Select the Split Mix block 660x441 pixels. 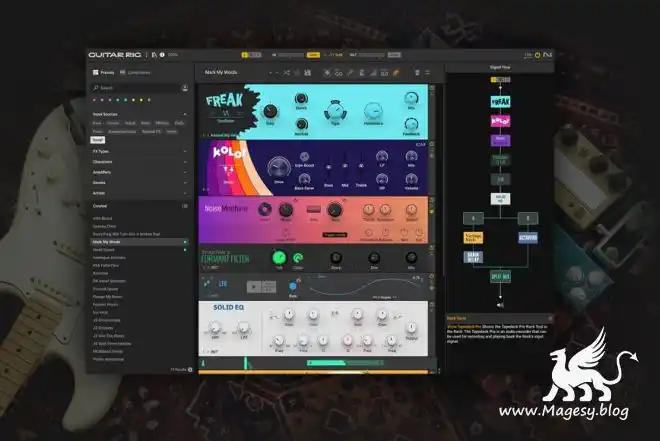500,276
